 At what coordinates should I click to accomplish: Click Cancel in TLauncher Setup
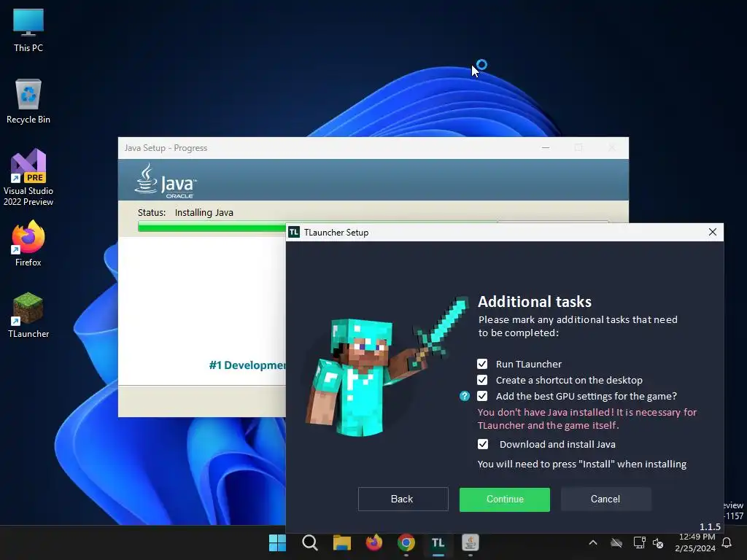click(x=605, y=499)
